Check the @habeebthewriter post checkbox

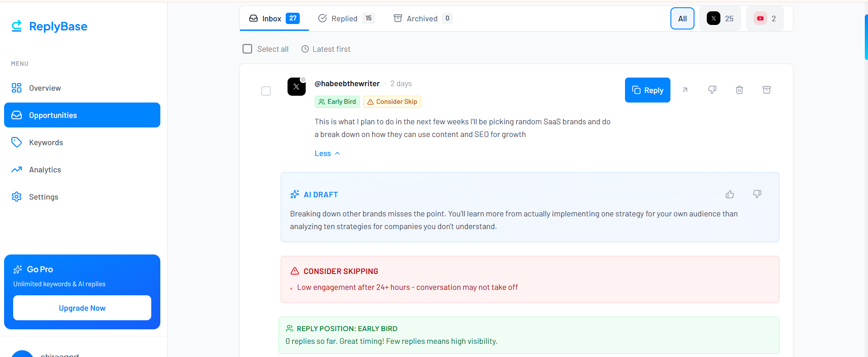(x=266, y=91)
